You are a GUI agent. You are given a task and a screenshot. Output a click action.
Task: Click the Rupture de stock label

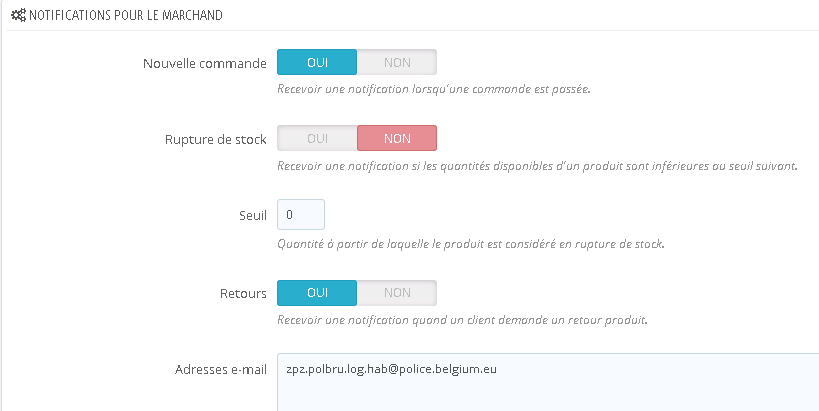pyautogui.click(x=215, y=140)
